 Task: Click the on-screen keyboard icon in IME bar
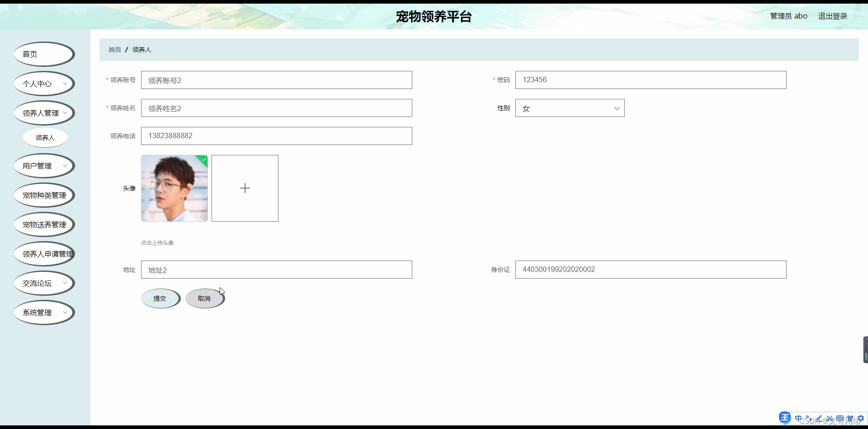pyautogui.click(x=840, y=418)
